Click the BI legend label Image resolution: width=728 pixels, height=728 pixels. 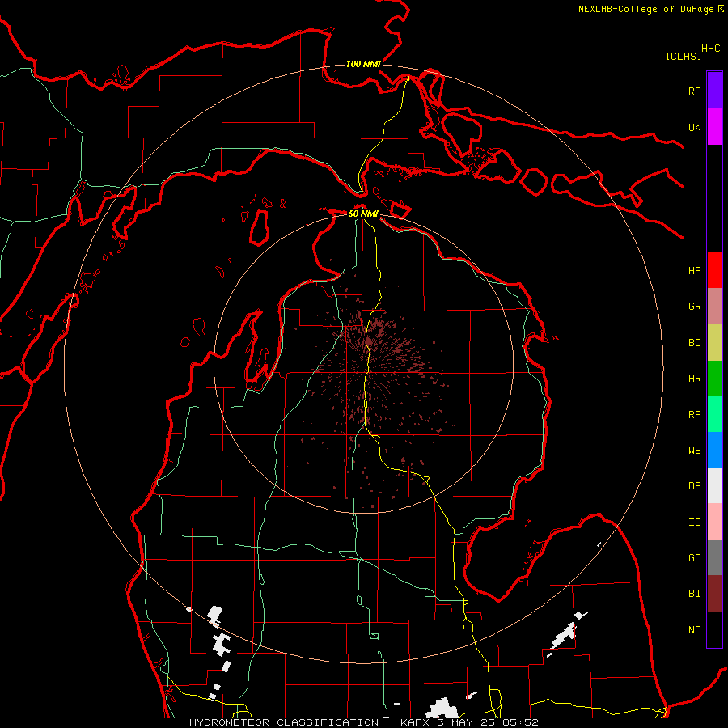694,594
